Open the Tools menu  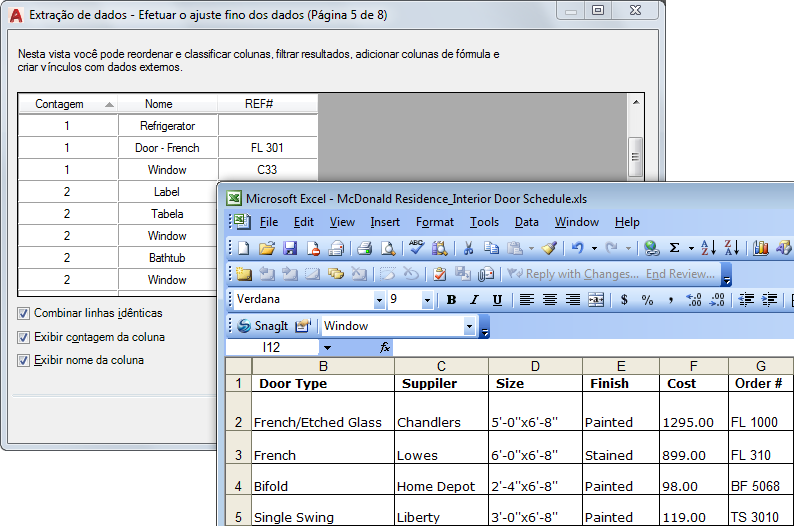[x=484, y=222]
